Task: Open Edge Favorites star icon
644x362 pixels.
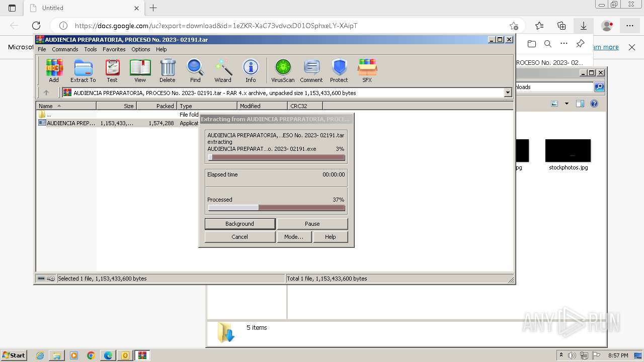Action: (539, 26)
